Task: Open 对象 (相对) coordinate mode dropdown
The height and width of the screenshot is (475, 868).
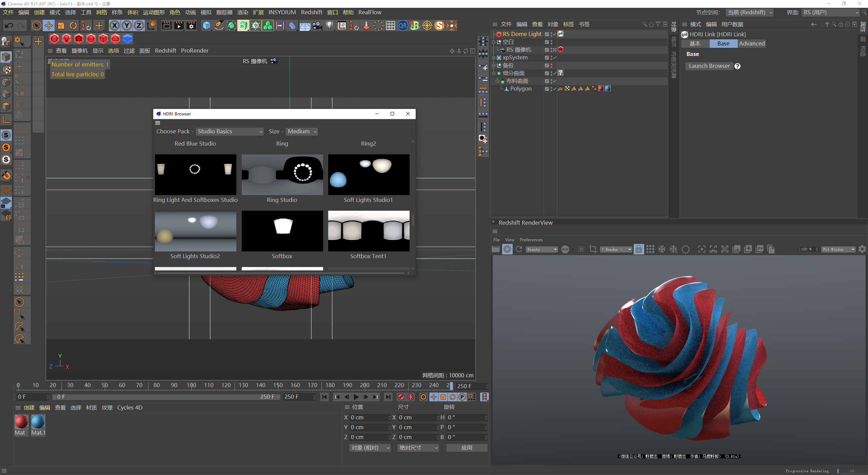Action: pos(370,448)
